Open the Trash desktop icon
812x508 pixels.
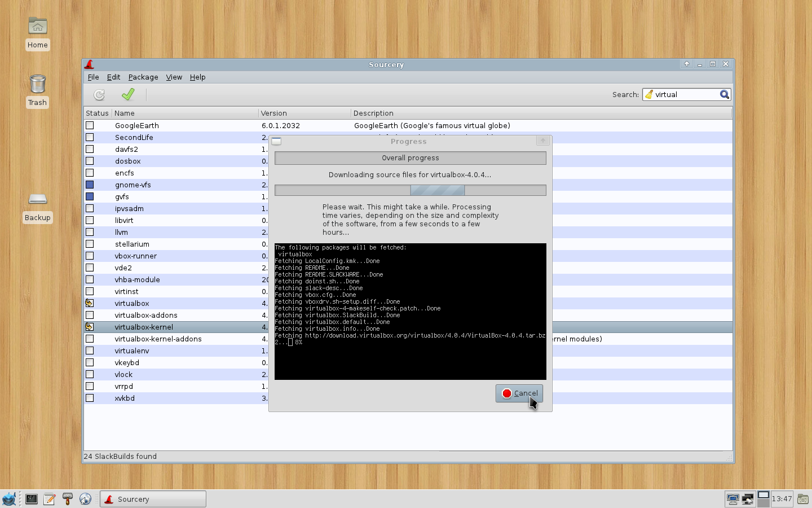[38, 91]
